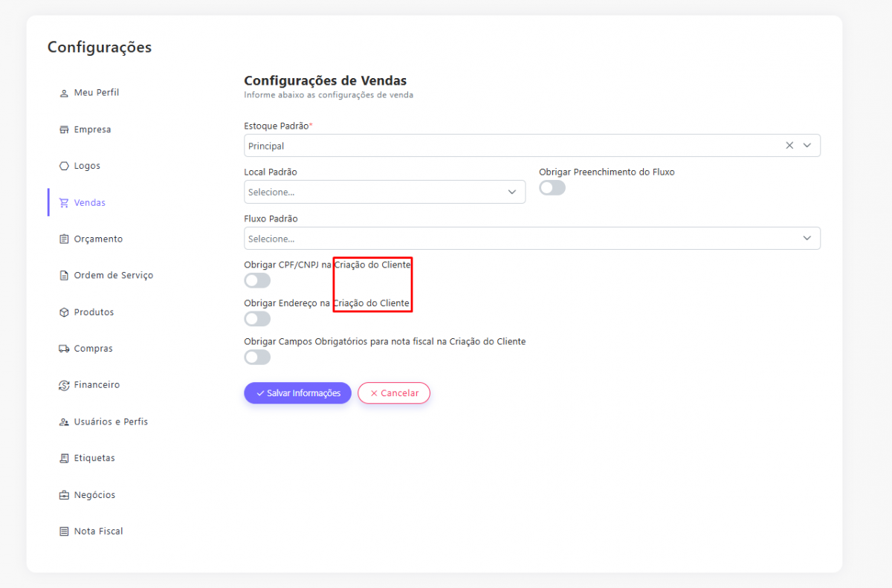Image resolution: width=892 pixels, height=588 pixels.
Task: Click the Negócios briefcase icon
Action: pos(64,495)
